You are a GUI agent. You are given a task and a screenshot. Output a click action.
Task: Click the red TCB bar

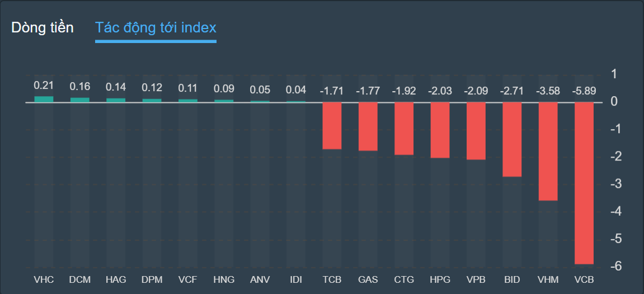[x=332, y=126]
